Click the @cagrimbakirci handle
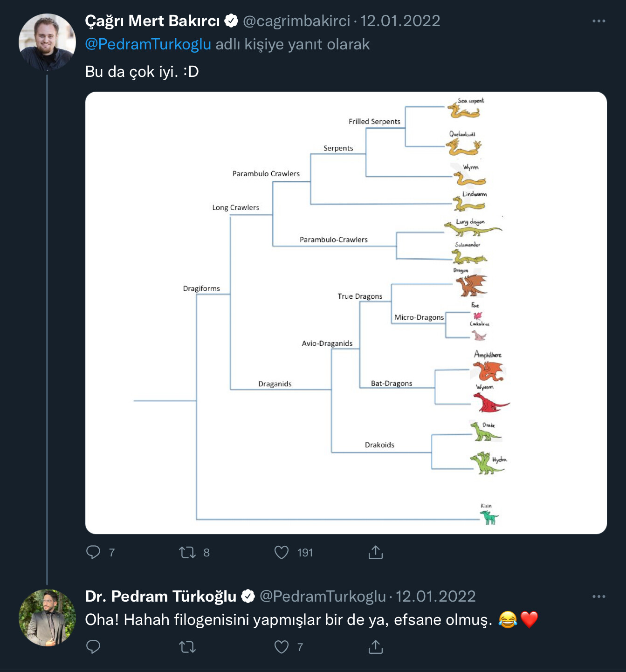The image size is (626, 672). click(296, 21)
